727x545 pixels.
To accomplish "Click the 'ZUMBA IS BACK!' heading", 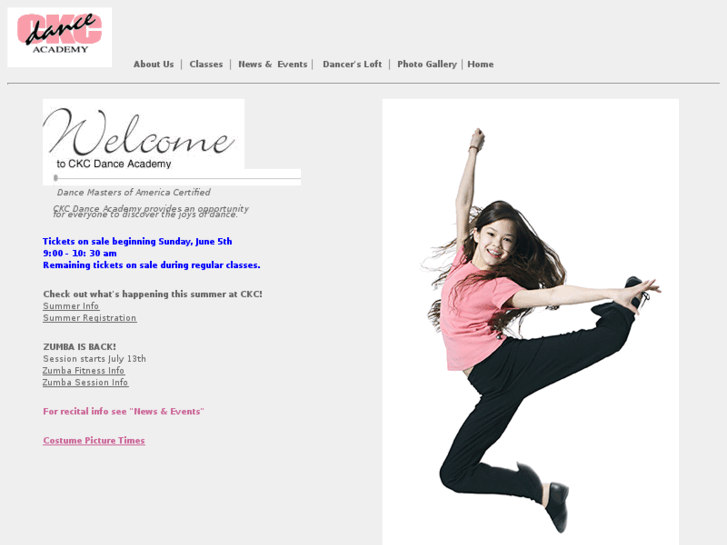I will (79, 347).
